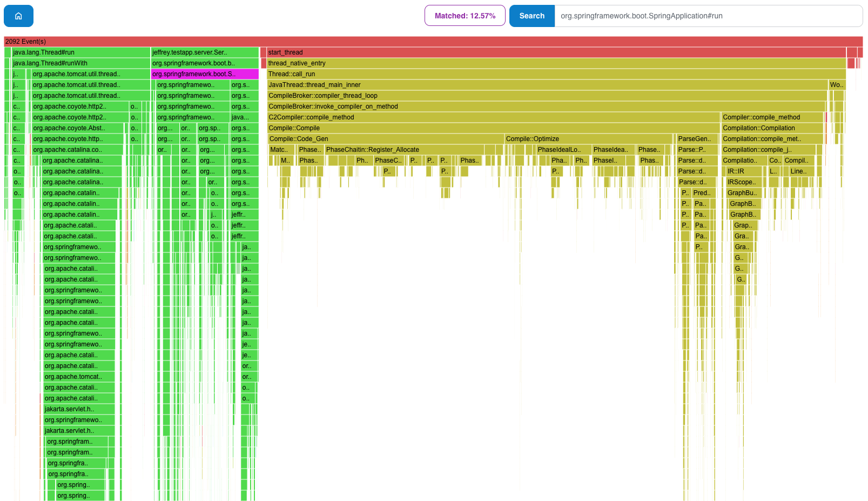Image resolution: width=868 pixels, height=501 pixels.
Task: Select the CompileBroker::invoke_compiler_on_method frame
Action: (x=547, y=106)
